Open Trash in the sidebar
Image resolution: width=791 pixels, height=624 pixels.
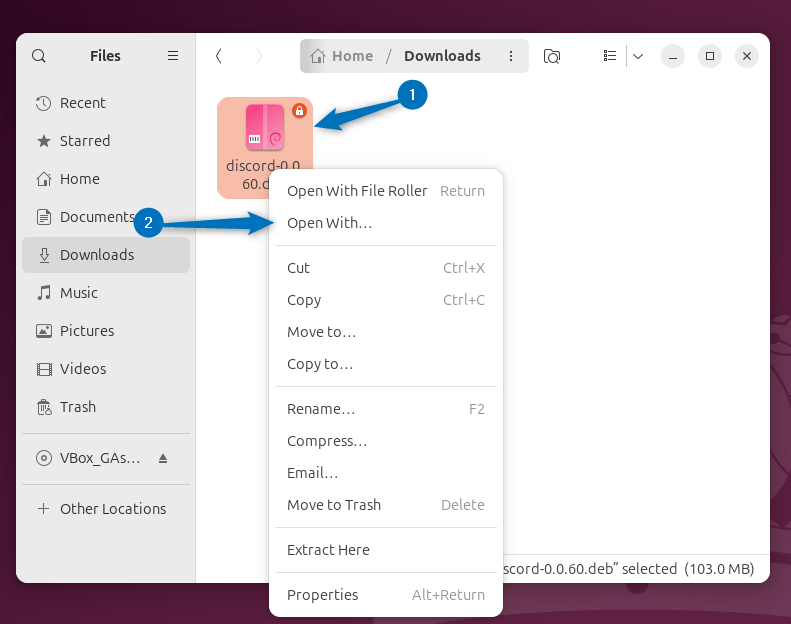coord(106,407)
